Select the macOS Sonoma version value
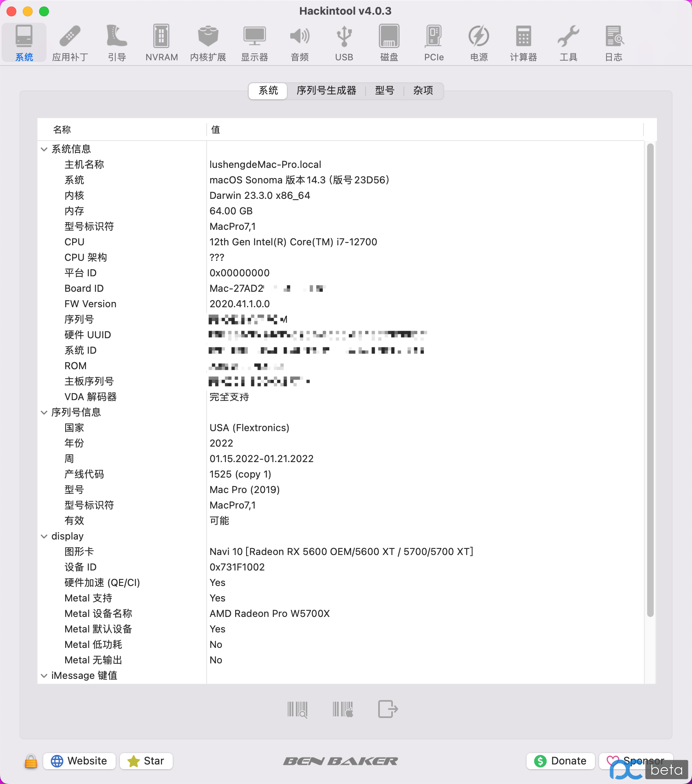Viewport: 692px width, 784px height. pos(300,180)
